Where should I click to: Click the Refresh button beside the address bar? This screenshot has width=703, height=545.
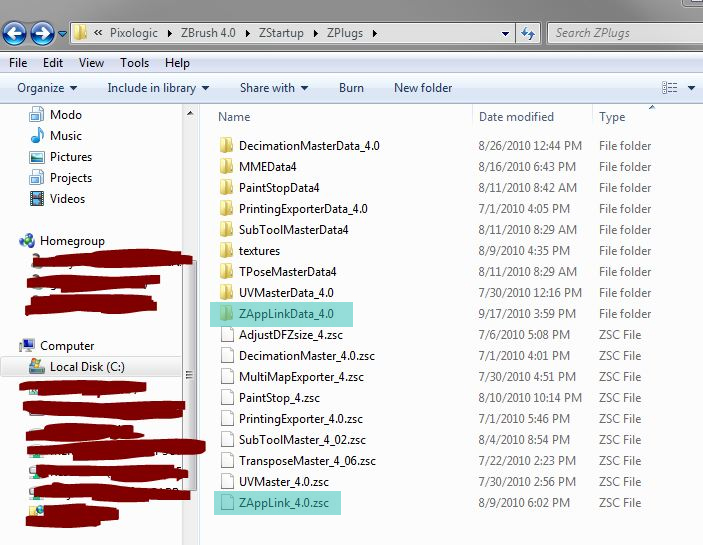(528, 33)
